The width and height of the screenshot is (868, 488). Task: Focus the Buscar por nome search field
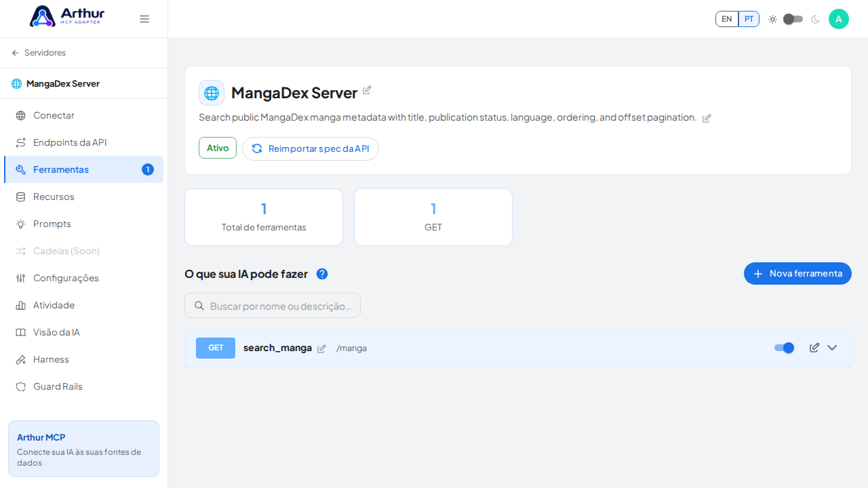(x=273, y=306)
